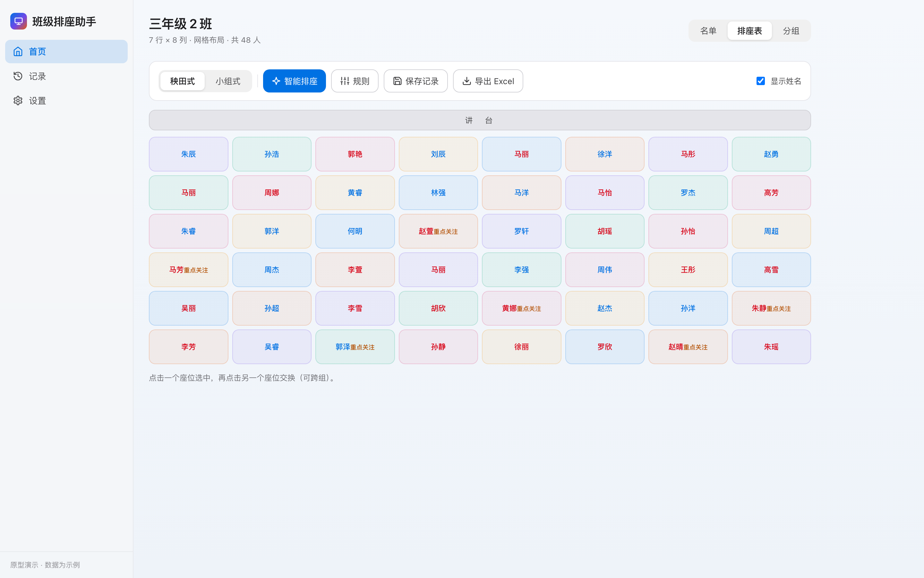The width and height of the screenshot is (924, 578).
Task: Select seat 马芳 marked 重点关注
Action: click(189, 270)
